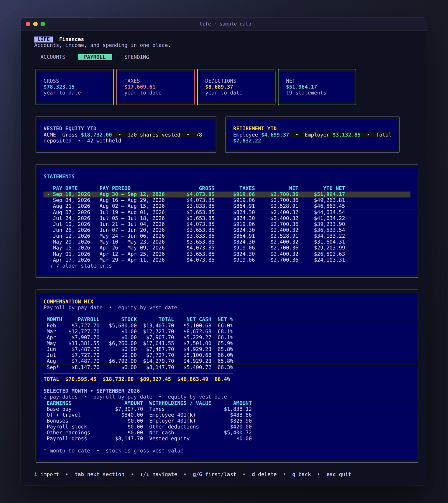
Task: Click the PAY DATE column header
Action: tap(65, 188)
